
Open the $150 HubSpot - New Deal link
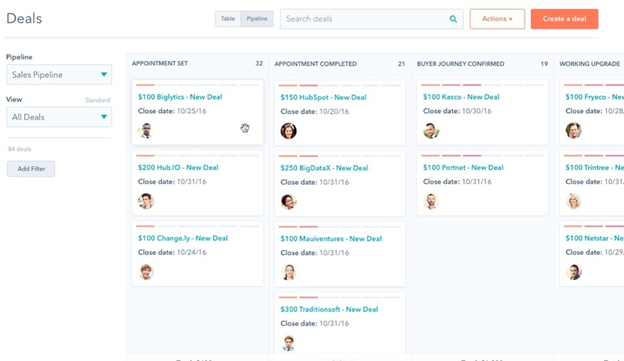[x=324, y=97]
